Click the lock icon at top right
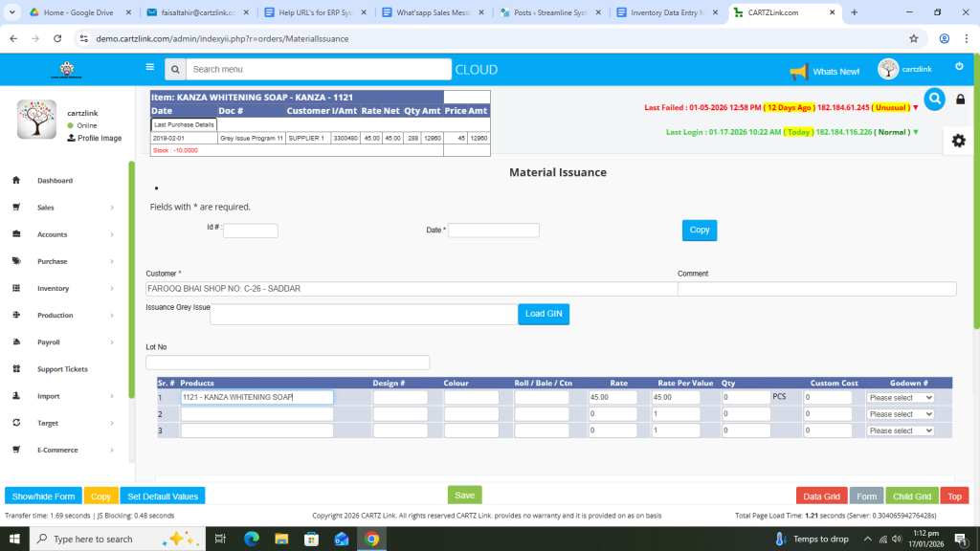 960,99
